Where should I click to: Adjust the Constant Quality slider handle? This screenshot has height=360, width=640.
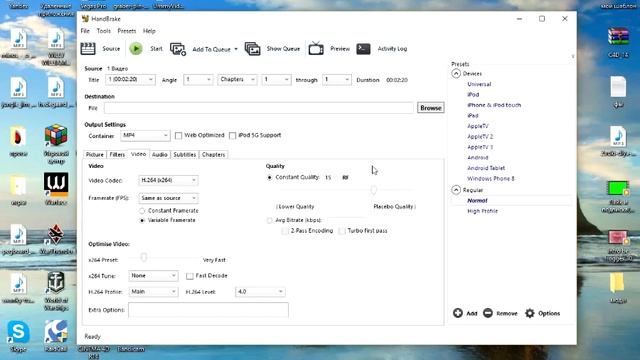(373, 190)
